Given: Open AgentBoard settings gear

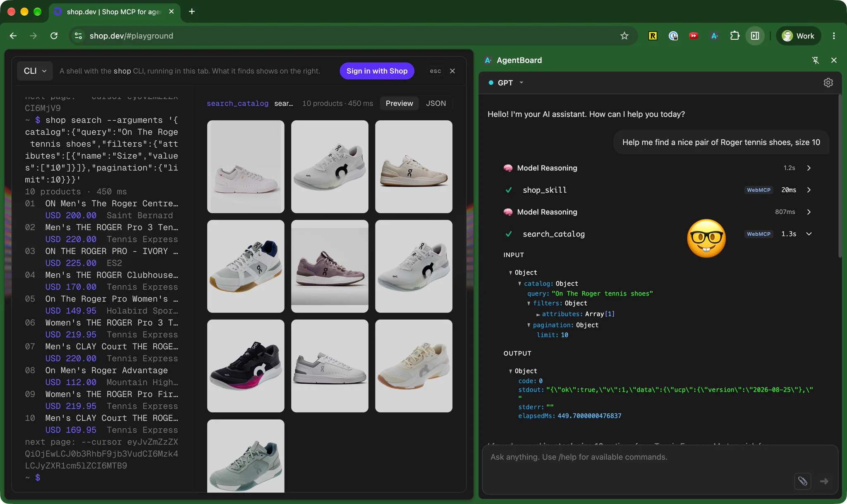Looking at the screenshot, I should (828, 83).
